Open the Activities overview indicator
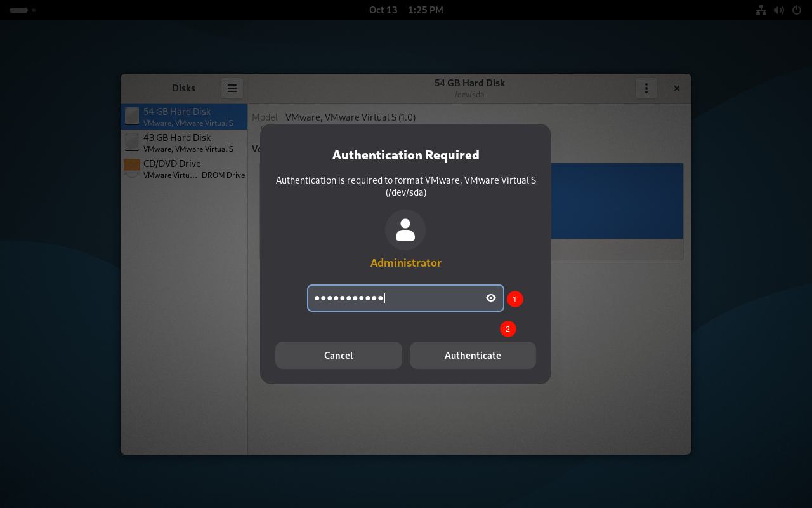 tap(22, 10)
